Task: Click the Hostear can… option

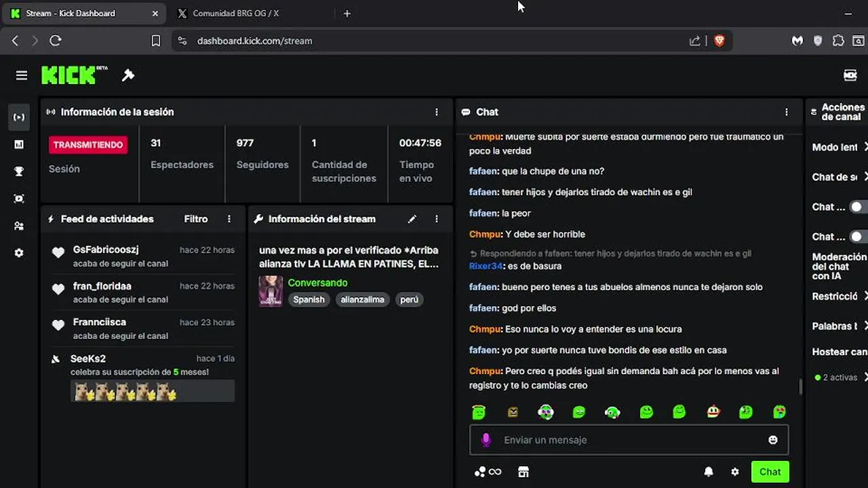Action: coord(840,352)
